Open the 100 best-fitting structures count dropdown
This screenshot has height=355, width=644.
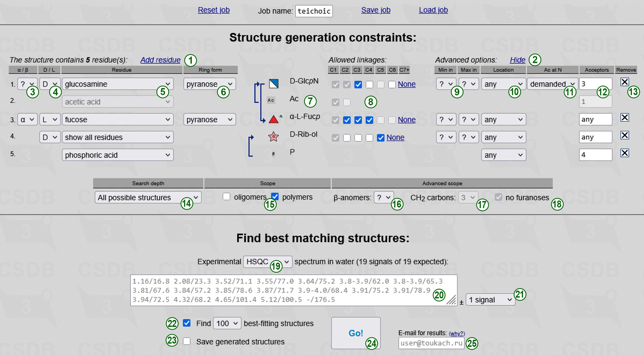[x=227, y=323]
